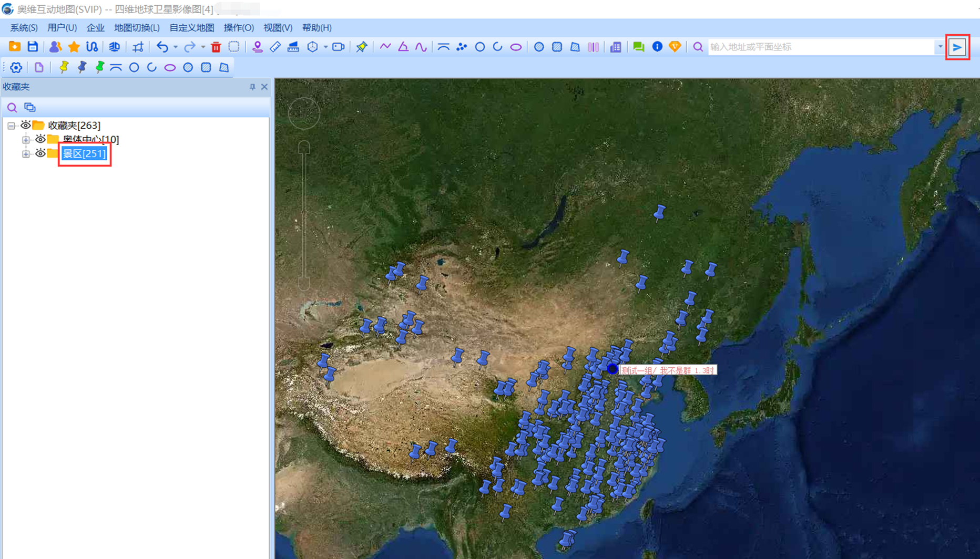The height and width of the screenshot is (559, 980).
Task: Toggle visibility of 奥体中心[10] folder
Action: (x=40, y=139)
